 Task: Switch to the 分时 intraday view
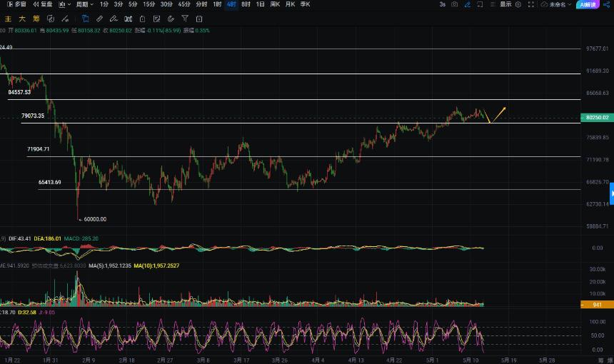tap(201, 4)
